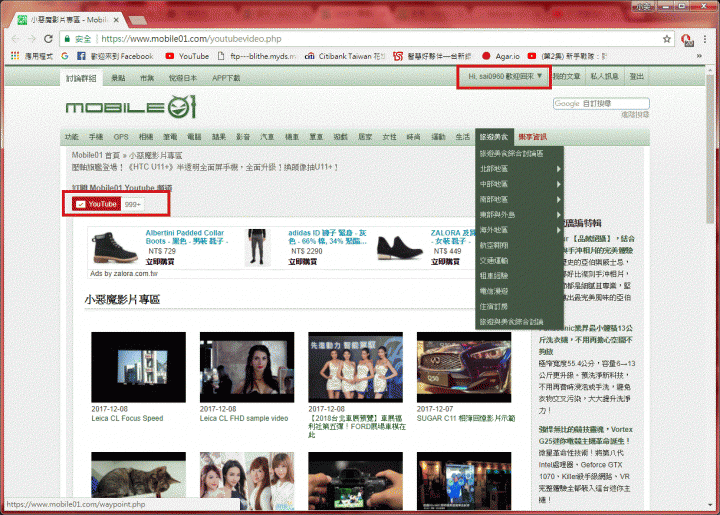Open the 汽車 category in navigation bar
This screenshot has height=515, width=720.
pyautogui.click(x=267, y=137)
